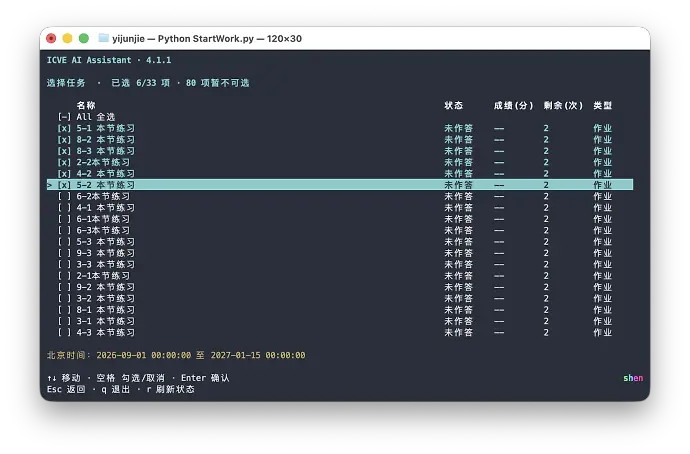Uncheck the 8-2 本节练习 checkbox
The image size is (690, 454).
coord(64,140)
